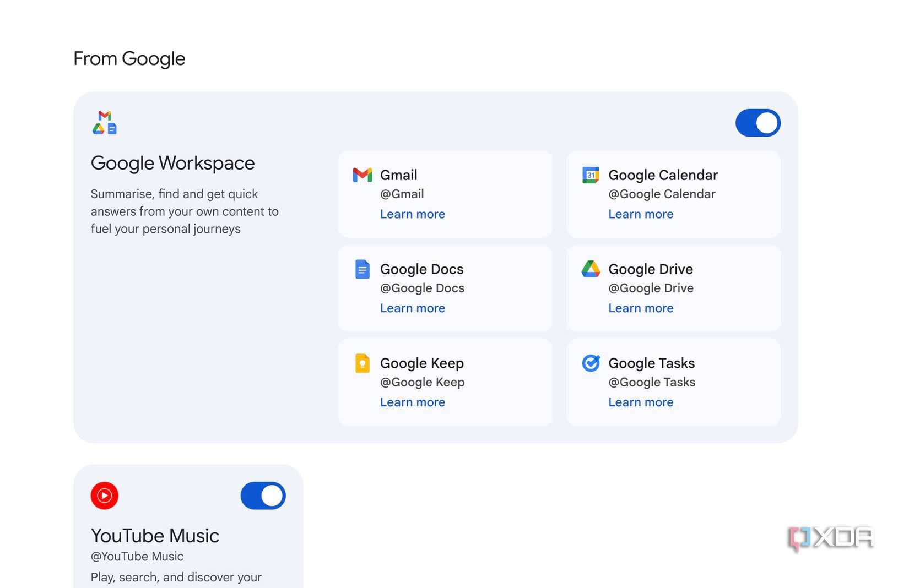
Task: Click the Google Keep card
Action: click(x=445, y=382)
